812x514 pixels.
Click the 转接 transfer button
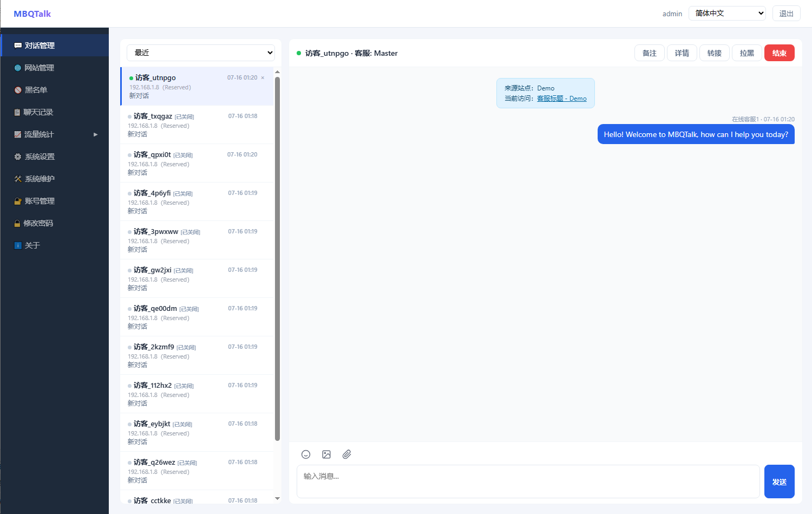(x=715, y=53)
